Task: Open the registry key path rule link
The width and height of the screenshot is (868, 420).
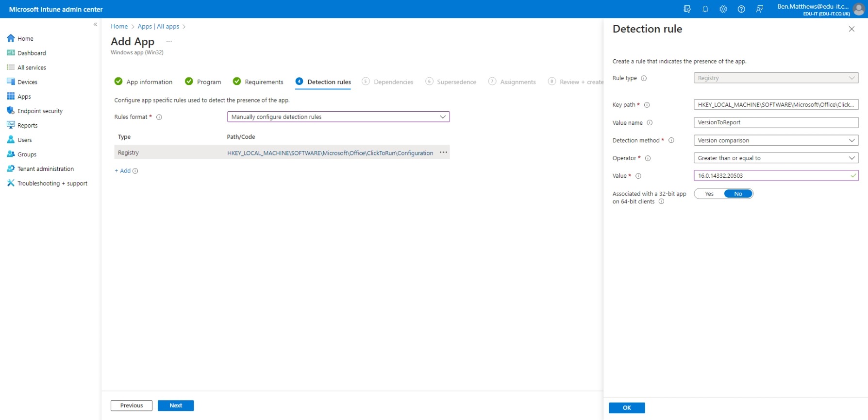Action: click(x=330, y=153)
